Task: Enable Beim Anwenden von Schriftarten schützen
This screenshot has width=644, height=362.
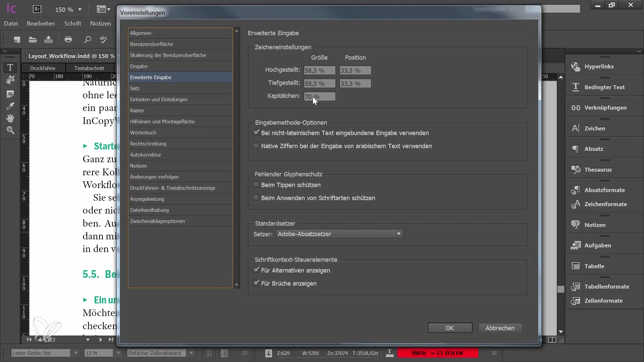Action: [256, 197]
